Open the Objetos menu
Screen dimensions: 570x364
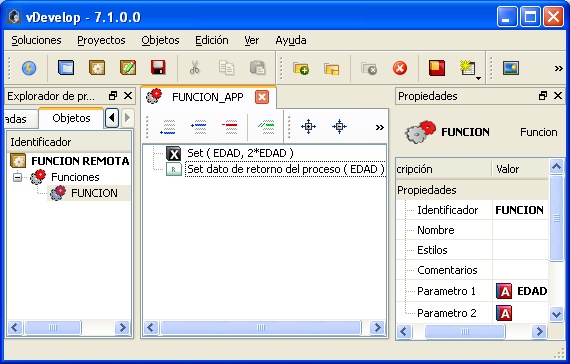point(160,40)
